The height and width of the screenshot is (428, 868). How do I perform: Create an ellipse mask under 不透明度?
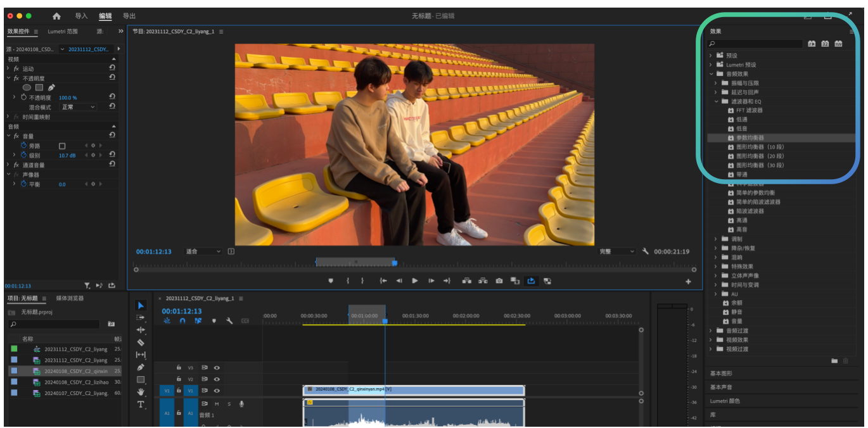coord(27,87)
